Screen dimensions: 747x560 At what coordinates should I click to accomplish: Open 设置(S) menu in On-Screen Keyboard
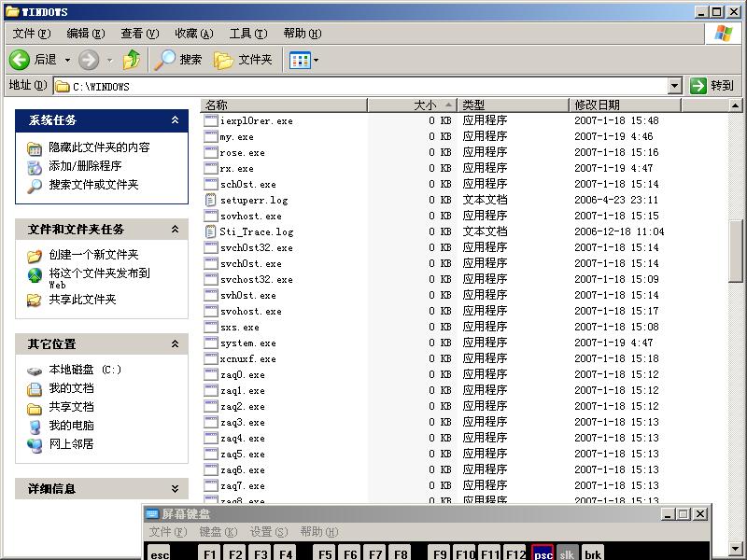pos(269,532)
